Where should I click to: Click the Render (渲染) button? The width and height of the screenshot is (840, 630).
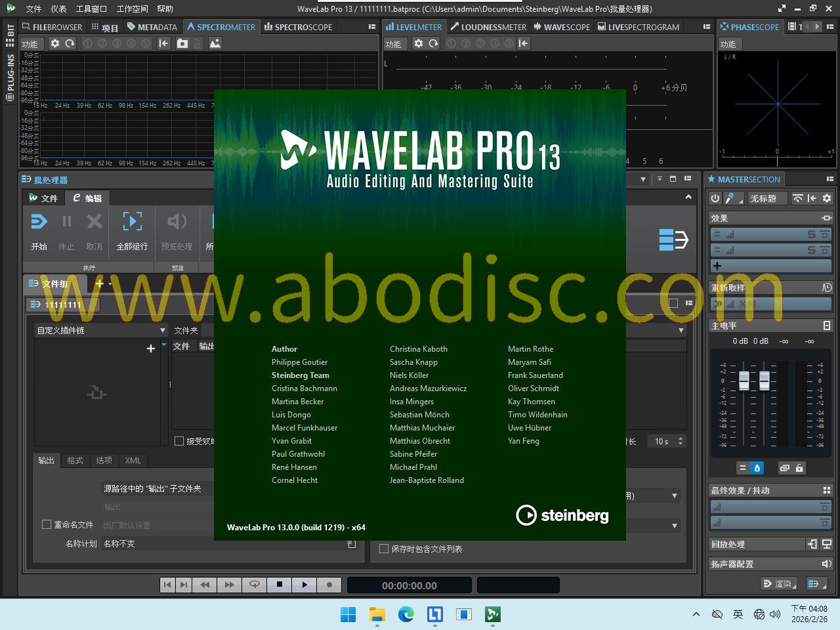[778, 583]
